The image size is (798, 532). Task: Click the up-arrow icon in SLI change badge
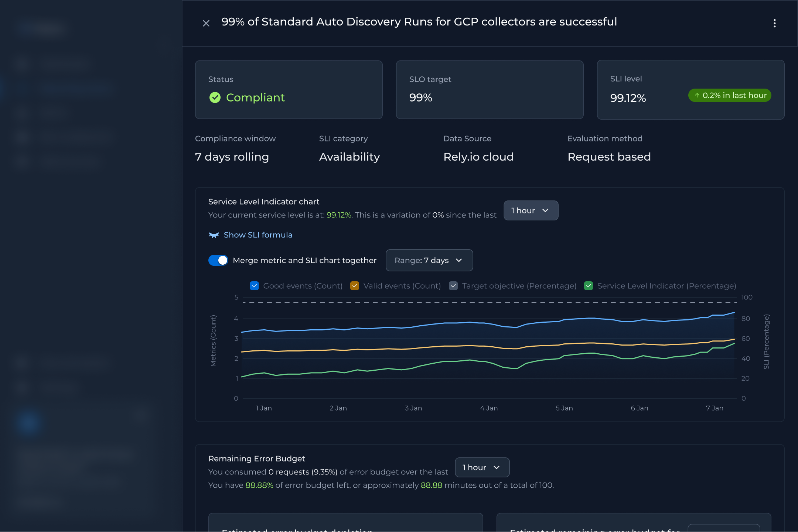coord(697,96)
